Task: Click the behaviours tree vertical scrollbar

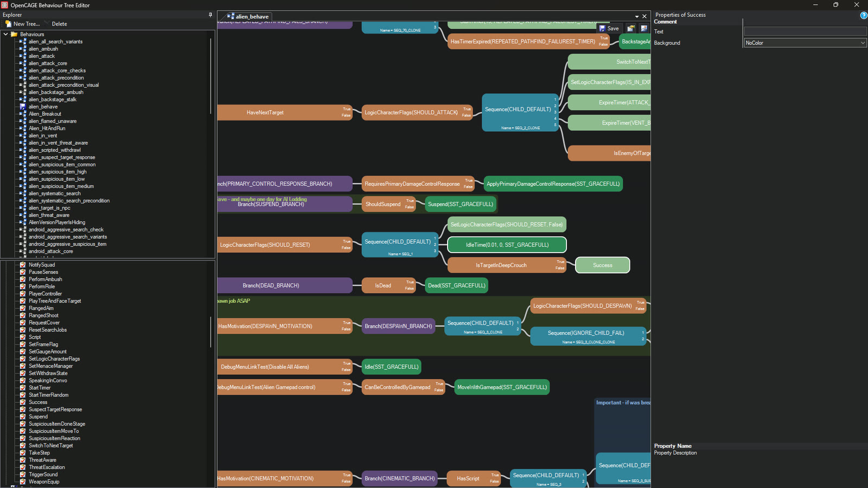Action: (x=211, y=76)
